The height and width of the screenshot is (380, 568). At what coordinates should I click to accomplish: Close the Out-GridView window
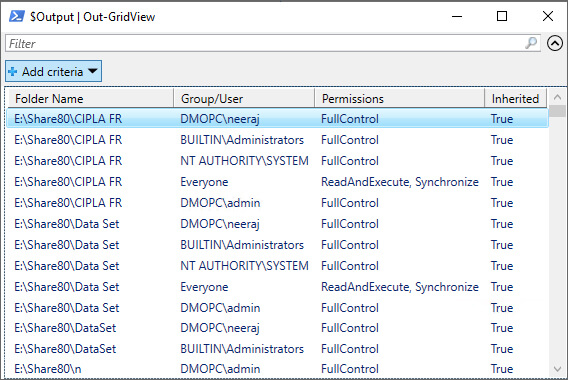[548, 16]
